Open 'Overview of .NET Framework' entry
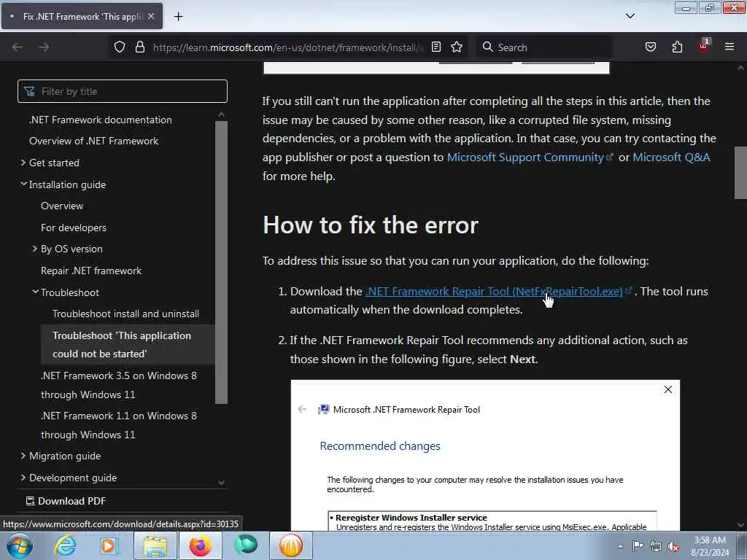Image resolution: width=747 pixels, height=560 pixels. 93,141
